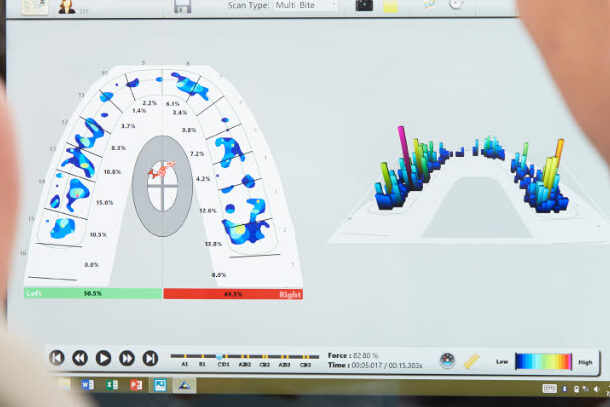
Task: Click the Force 82.80 % readout
Action: coord(353,355)
